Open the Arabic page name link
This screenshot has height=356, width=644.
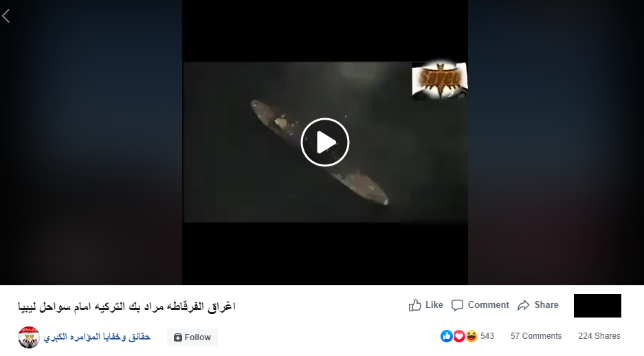tap(97, 337)
